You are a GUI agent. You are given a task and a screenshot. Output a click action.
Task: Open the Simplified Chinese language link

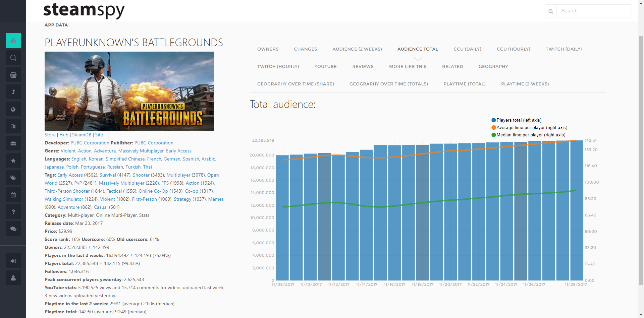[x=125, y=159]
